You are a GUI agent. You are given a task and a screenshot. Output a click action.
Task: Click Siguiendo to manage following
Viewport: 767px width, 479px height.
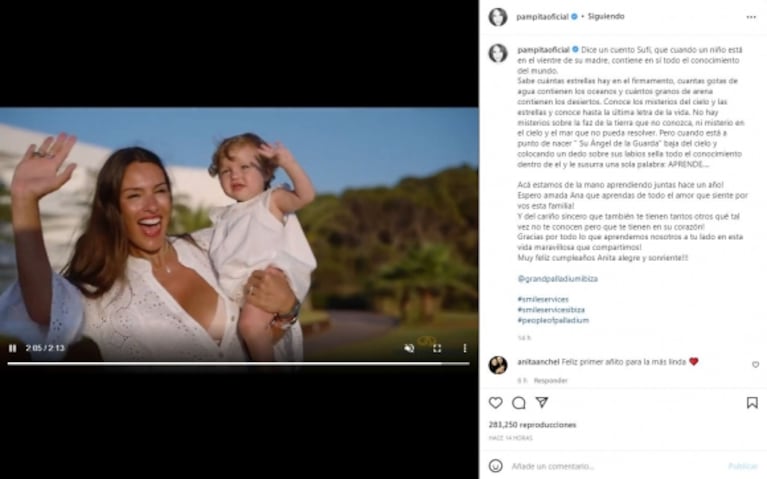pos(606,16)
